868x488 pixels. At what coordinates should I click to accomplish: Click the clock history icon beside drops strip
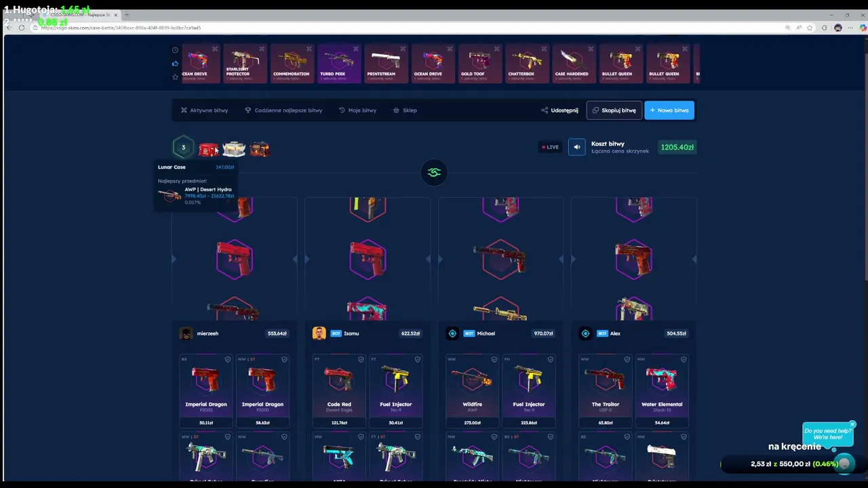tap(175, 50)
